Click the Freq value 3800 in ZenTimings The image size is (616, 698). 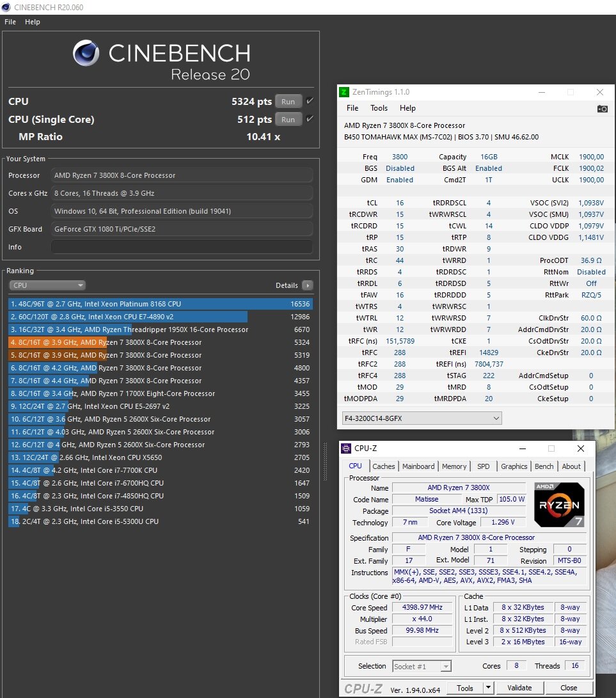(400, 157)
